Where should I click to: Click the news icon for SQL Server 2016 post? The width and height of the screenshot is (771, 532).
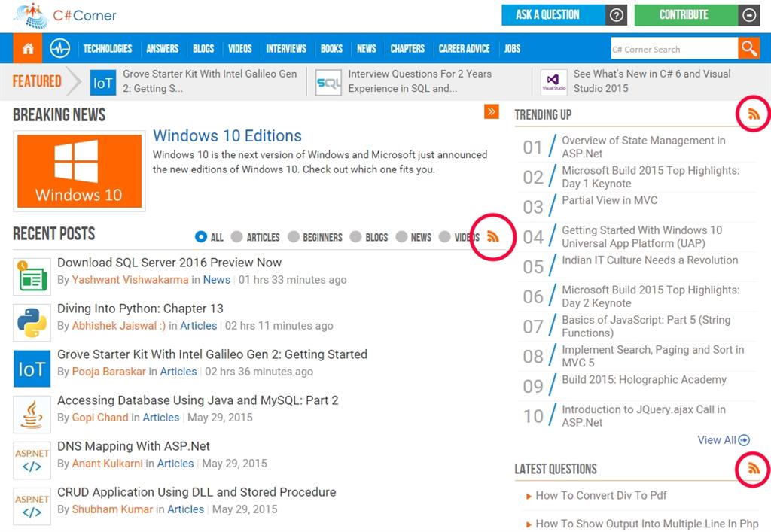pos(32,277)
